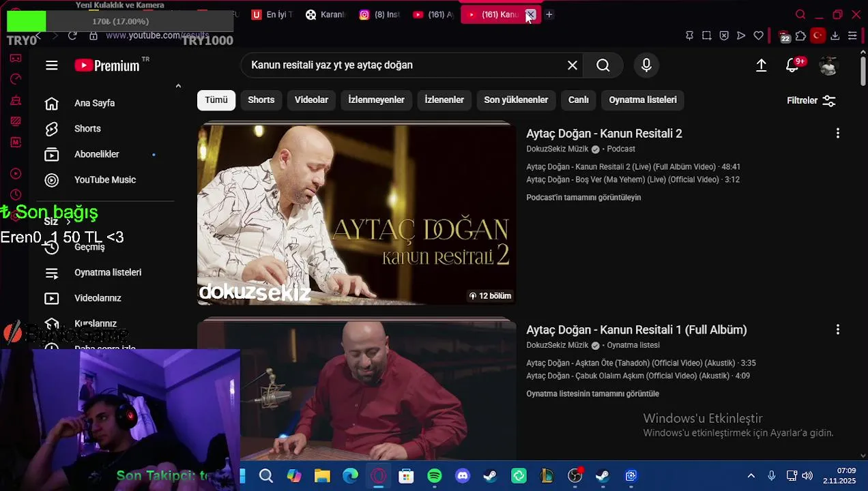Screen dimensions: 868x491
Task: Open more options for Kanun Resitali 1
Action: pos(838,330)
